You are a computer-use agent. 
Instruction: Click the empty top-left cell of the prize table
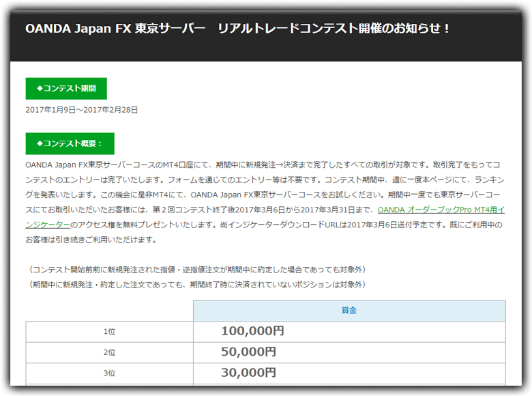(x=109, y=311)
